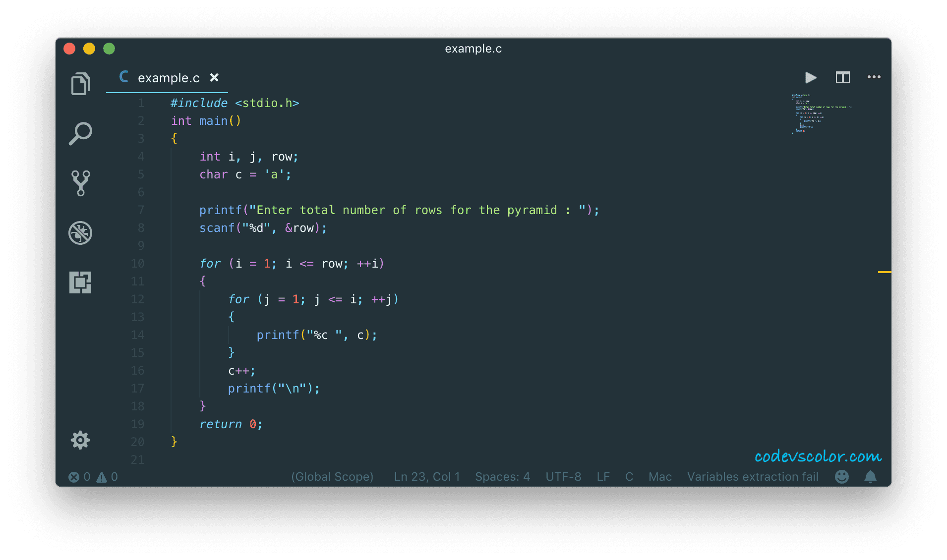
Task: Select UTF-8 encoding in status bar
Action: [x=563, y=477]
